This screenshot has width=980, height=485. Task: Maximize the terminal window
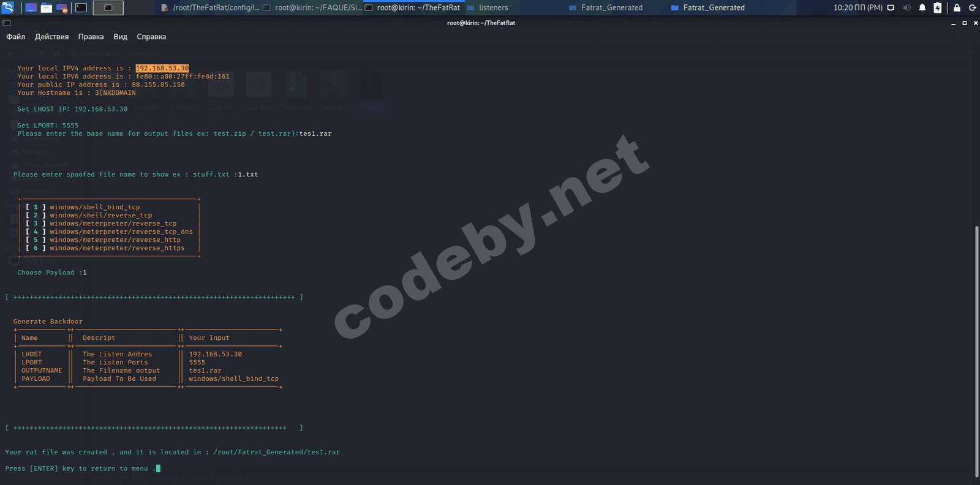point(965,23)
